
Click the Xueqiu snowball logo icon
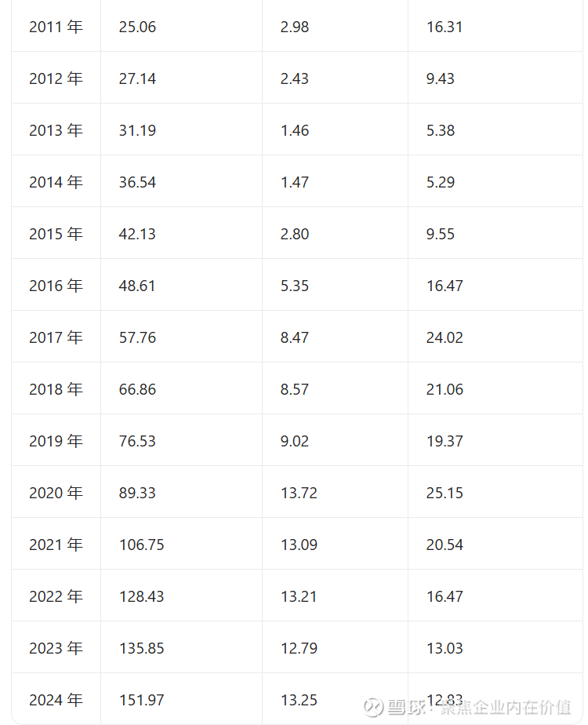click(373, 707)
